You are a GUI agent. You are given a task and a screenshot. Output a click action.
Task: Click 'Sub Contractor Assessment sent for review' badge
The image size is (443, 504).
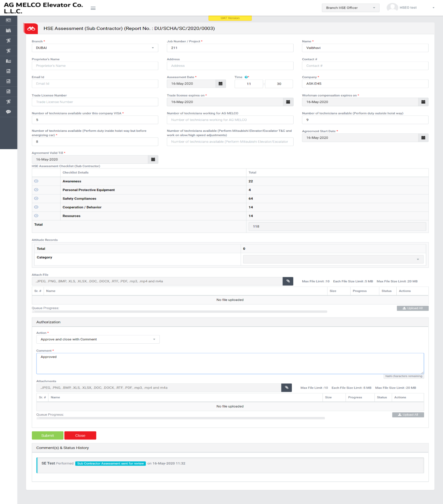(111, 464)
